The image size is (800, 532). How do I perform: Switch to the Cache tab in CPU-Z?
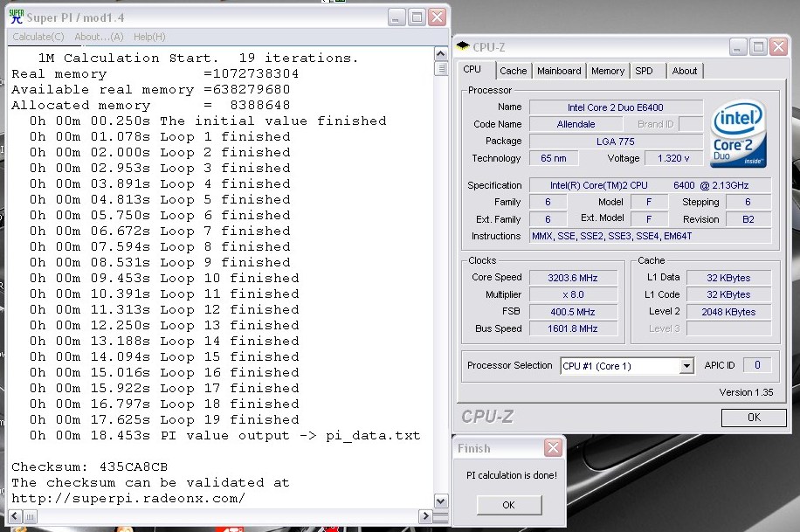point(514,71)
